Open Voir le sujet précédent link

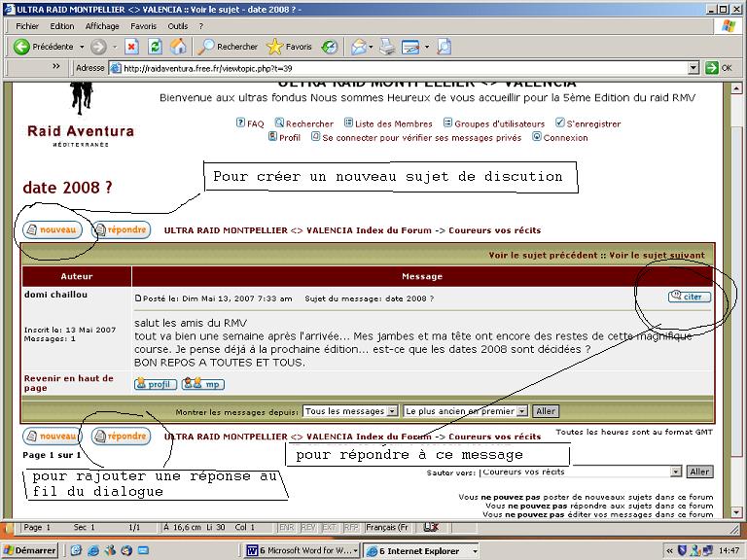[543, 256]
